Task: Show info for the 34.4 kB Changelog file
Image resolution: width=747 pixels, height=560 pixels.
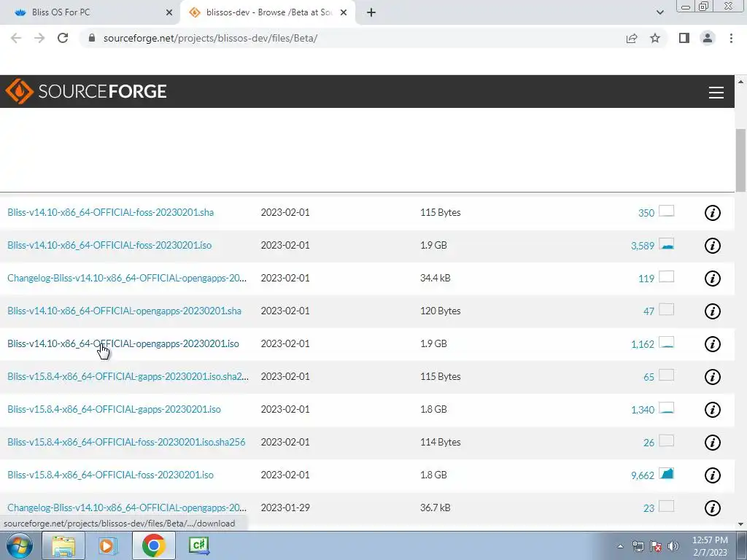Action: (x=712, y=279)
